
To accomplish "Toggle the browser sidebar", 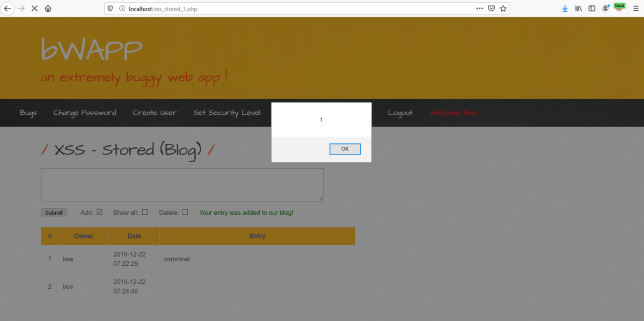I will (592, 9).
